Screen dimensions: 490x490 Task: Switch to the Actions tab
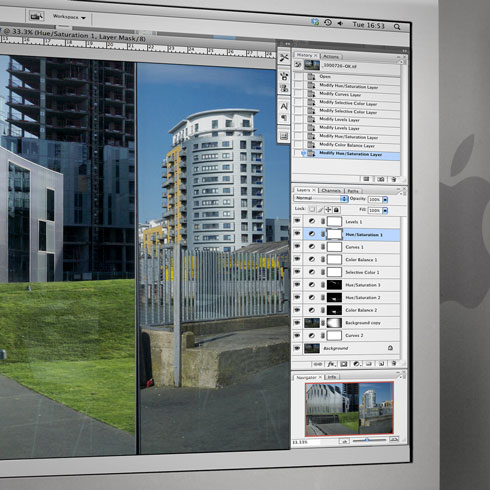pos(330,56)
